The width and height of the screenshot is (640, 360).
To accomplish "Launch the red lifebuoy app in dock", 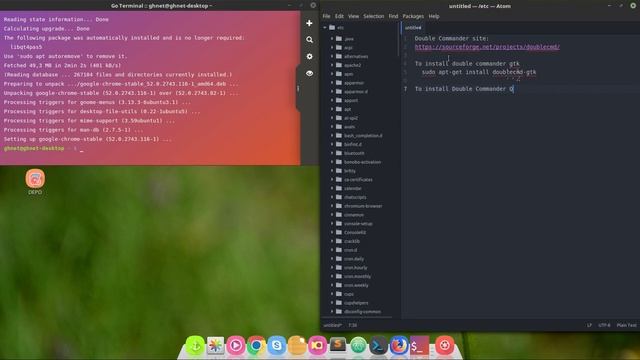I will pos(444,345).
